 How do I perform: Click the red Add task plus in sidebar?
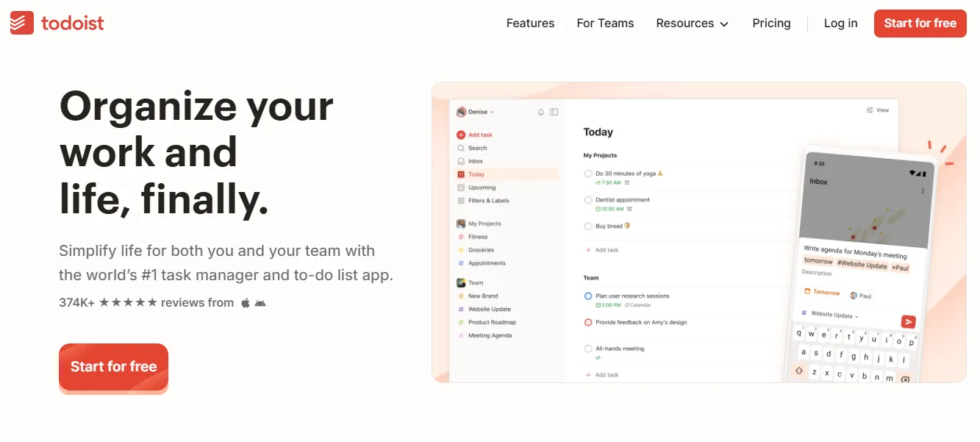(x=461, y=135)
